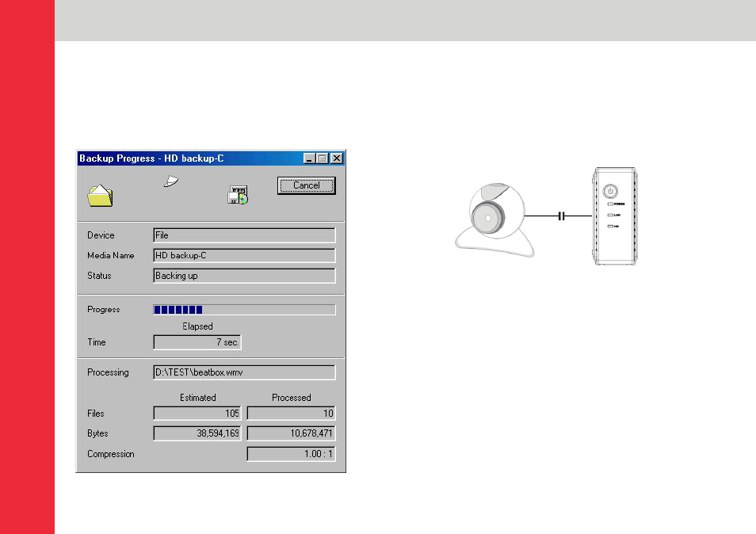Click the Estimated files count 105
756x534 pixels.
tap(197, 413)
